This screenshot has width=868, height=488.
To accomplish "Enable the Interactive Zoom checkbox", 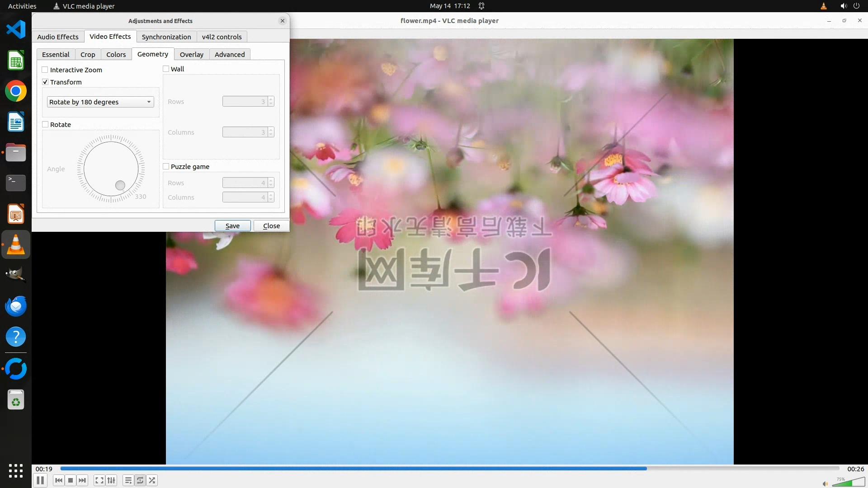I will [x=45, y=70].
